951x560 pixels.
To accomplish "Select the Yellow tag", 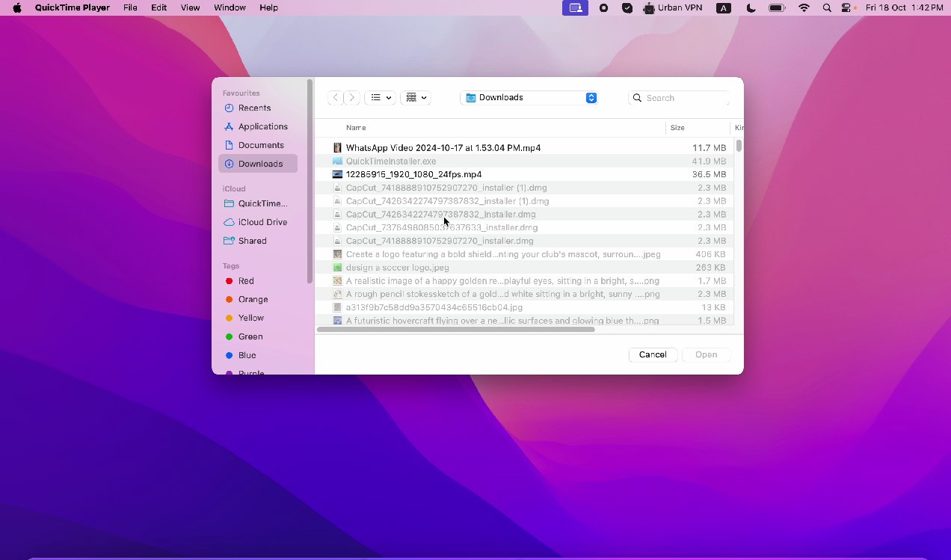I will [258, 318].
